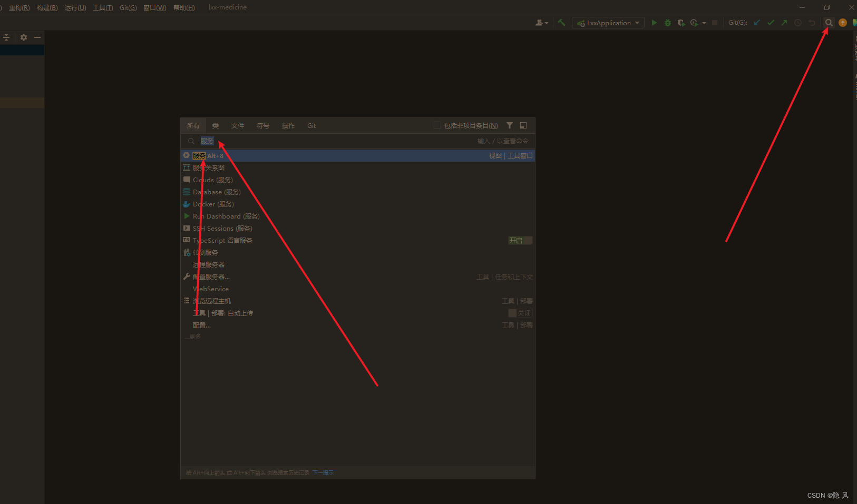Open the Search Everywhere magnifier icon
This screenshot has height=504, width=857.
pos(829,23)
